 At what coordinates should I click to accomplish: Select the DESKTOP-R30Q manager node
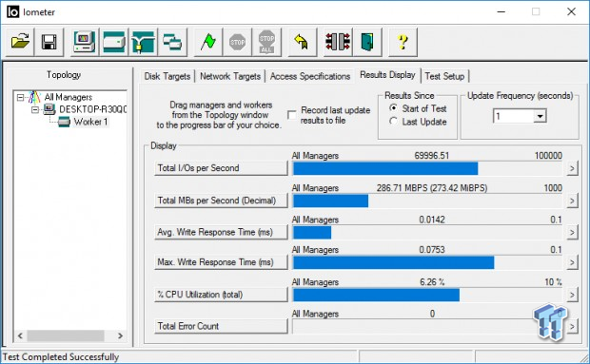(x=93, y=109)
